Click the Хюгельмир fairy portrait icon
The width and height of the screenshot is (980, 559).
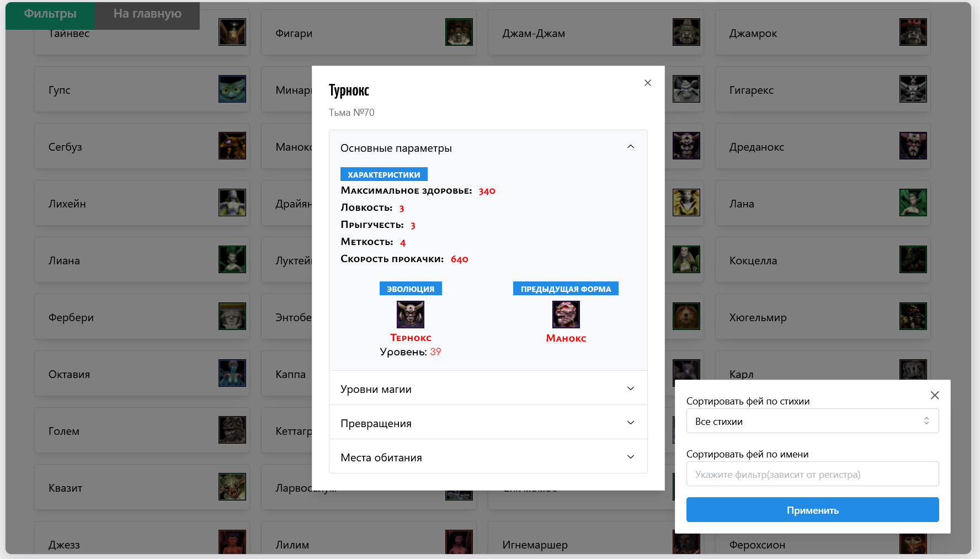[x=913, y=316]
